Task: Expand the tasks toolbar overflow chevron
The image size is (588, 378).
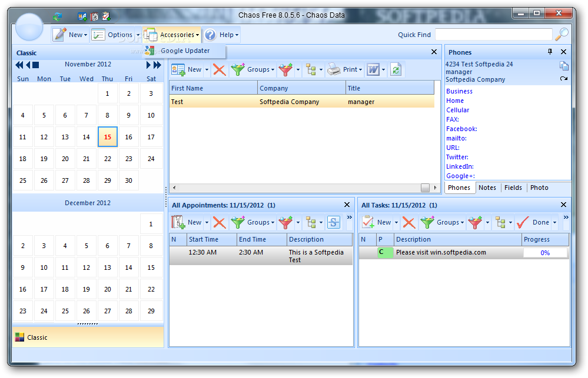Action: click(566, 218)
